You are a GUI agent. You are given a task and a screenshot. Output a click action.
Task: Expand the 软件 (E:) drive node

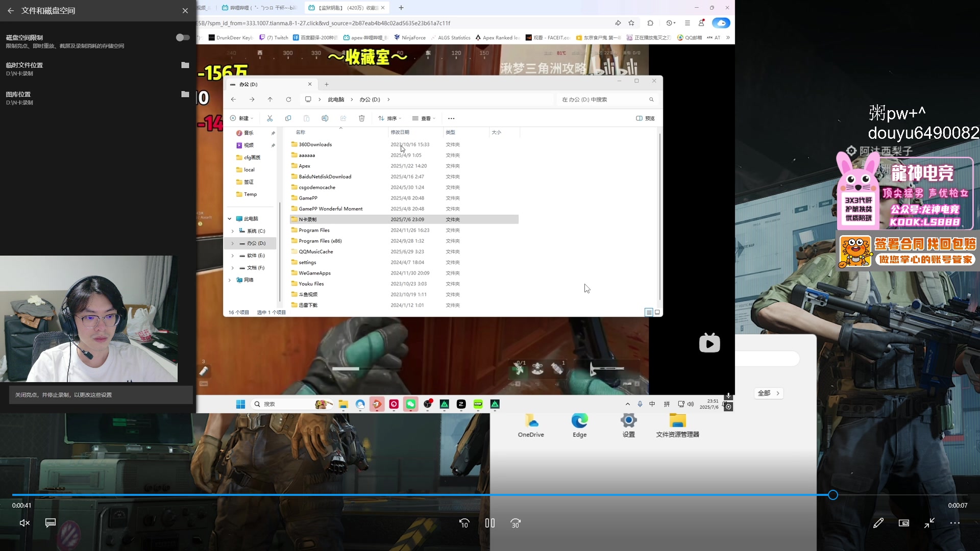coord(233,256)
